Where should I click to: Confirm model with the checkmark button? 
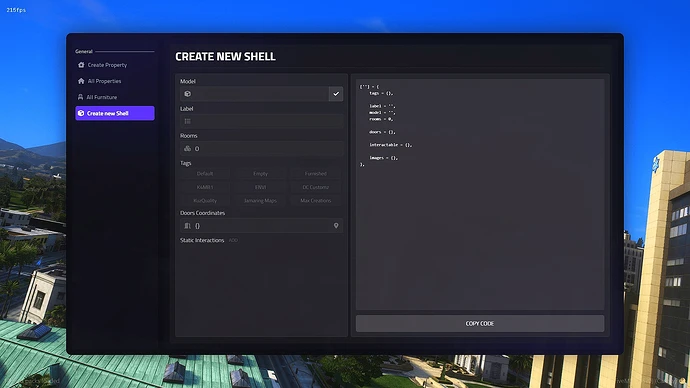336,94
